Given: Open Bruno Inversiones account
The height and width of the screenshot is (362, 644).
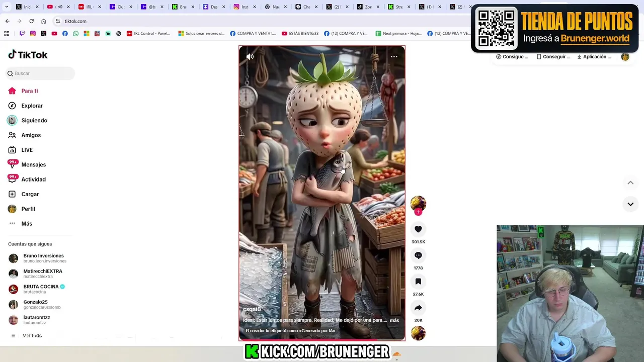Looking at the screenshot, I should tap(37, 258).
